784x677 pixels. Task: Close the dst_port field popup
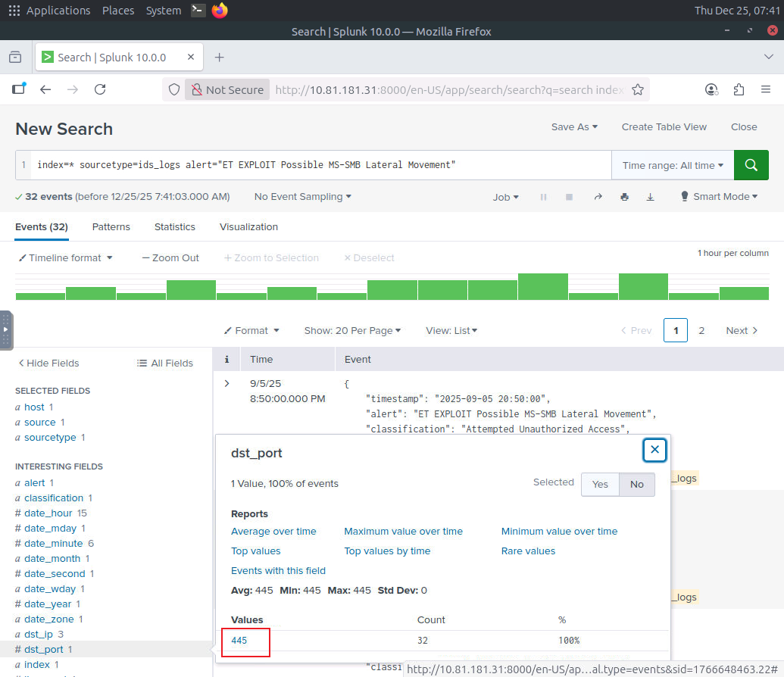click(654, 450)
